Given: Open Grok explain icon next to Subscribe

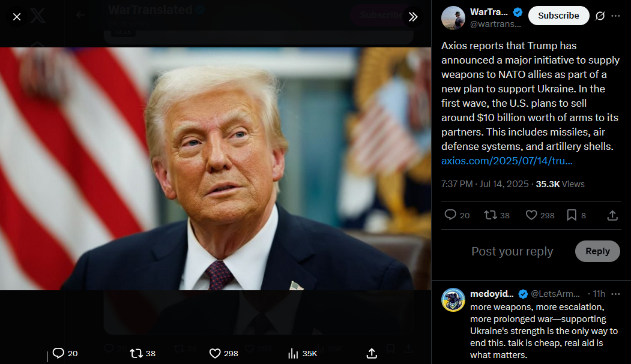Looking at the screenshot, I should 600,16.
